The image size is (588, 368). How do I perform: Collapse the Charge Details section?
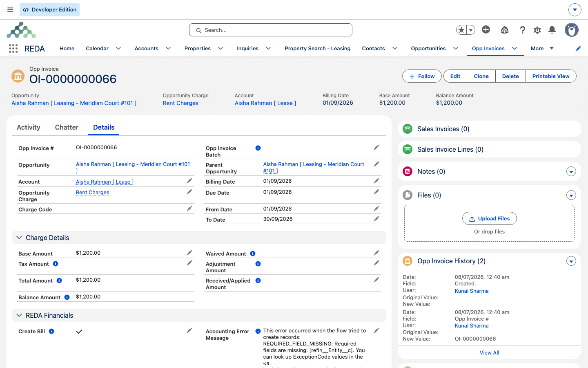click(x=19, y=238)
